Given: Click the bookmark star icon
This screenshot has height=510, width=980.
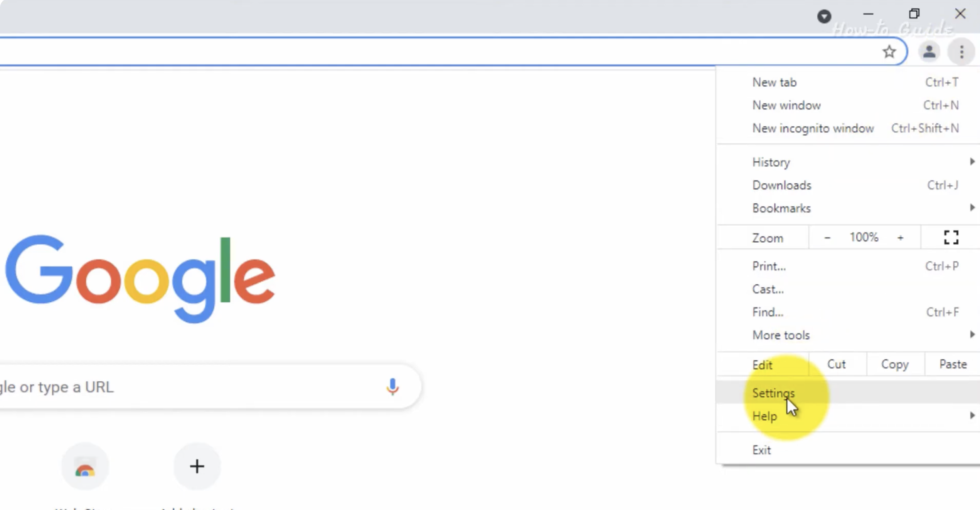Looking at the screenshot, I should tap(889, 52).
